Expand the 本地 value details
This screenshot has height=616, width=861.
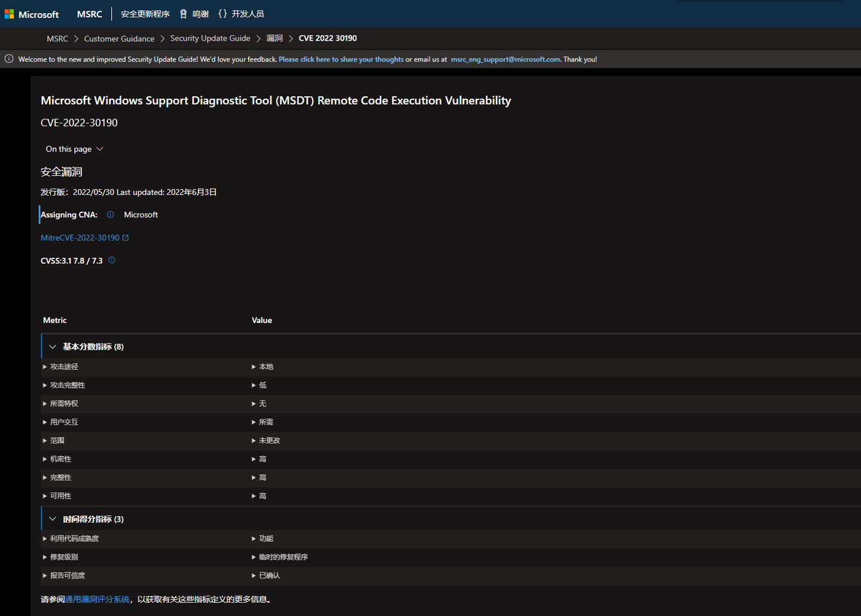262,367
